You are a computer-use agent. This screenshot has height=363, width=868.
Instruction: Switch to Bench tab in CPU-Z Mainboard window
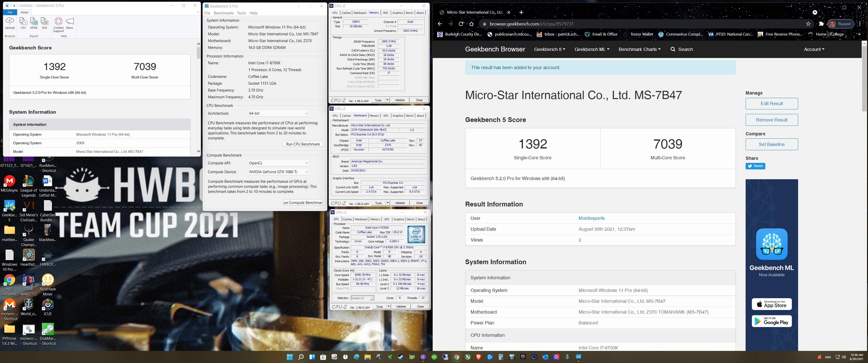(410, 116)
